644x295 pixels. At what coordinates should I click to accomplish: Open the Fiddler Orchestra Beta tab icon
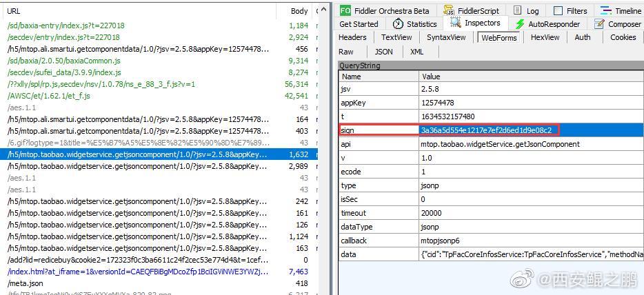pyautogui.click(x=345, y=10)
